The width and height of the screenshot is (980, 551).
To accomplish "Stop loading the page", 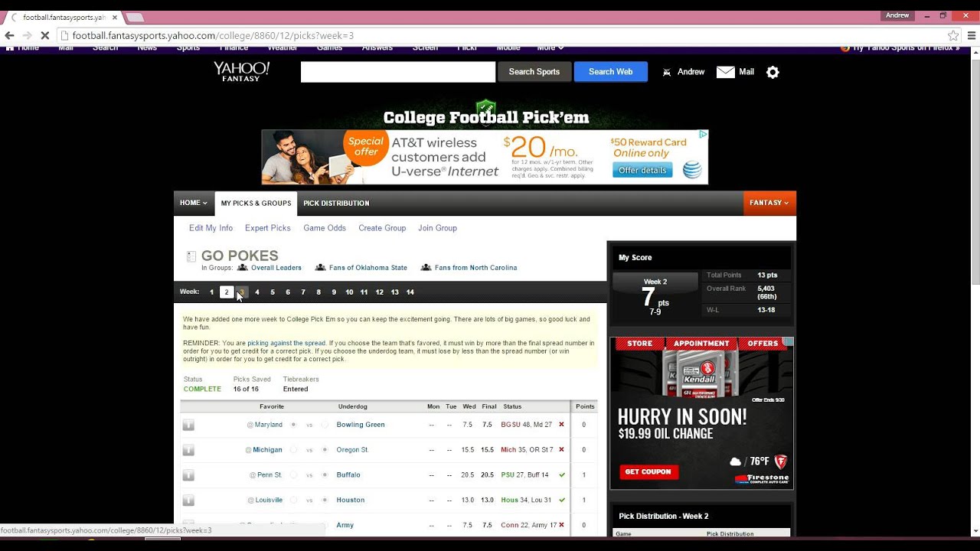I will pyautogui.click(x=45, y=35).
